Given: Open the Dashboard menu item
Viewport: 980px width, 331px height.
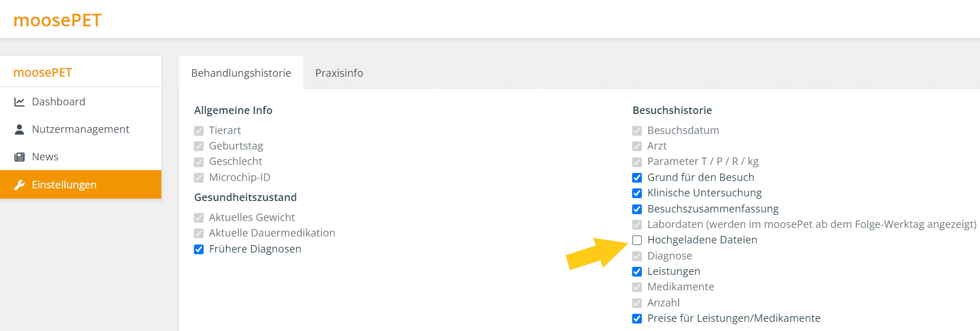Looking at the screenshot, I should coord(81,102).
